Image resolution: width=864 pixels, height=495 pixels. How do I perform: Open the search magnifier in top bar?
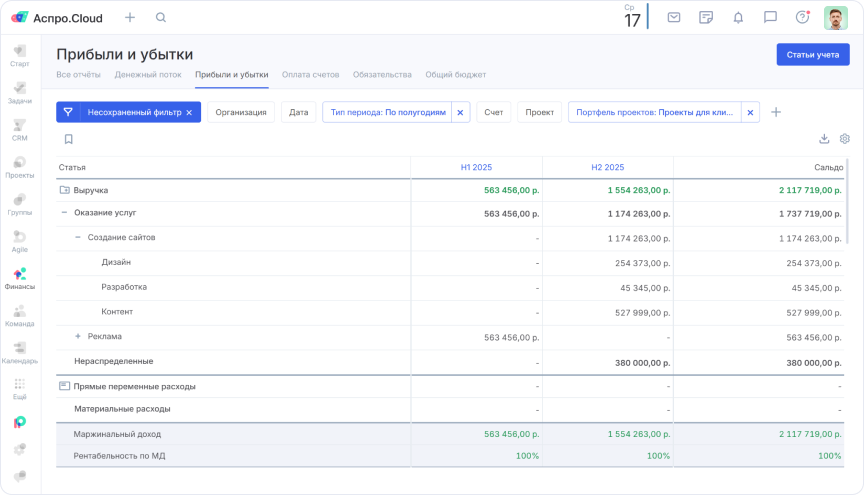tap(161, 18)
